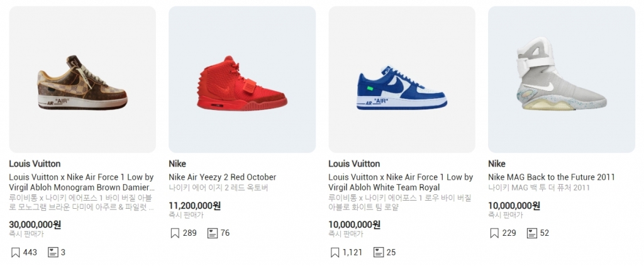Bookmark the LV Monogram Brown Damier sneaker
Screen dimensions: 644x266
(x=15, y=252)
